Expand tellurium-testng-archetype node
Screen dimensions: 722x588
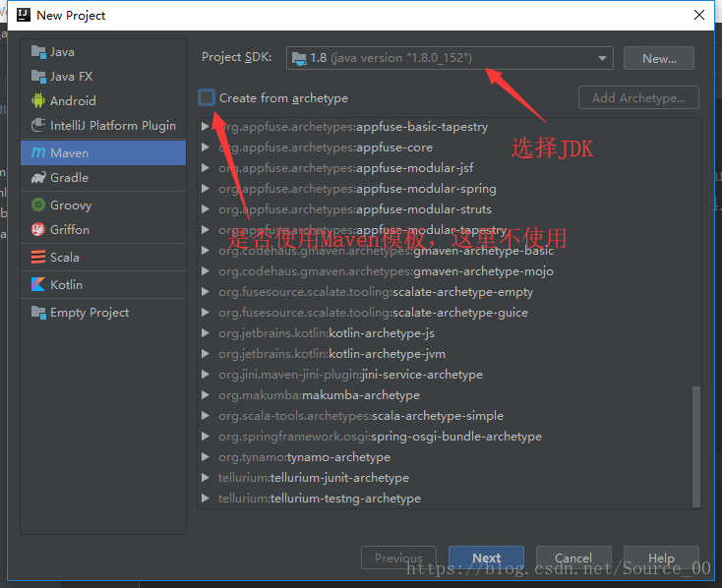click(x=206, y=499)
